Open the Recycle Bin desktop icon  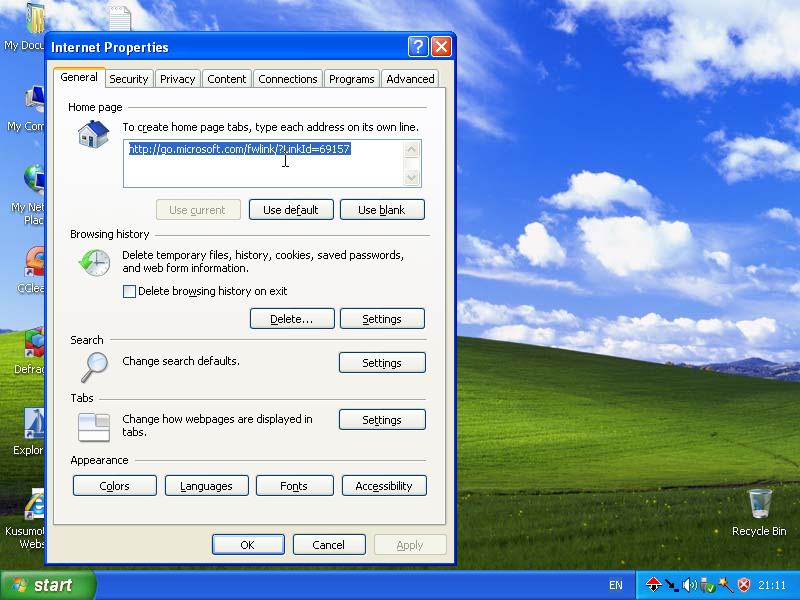coord(759,512)
